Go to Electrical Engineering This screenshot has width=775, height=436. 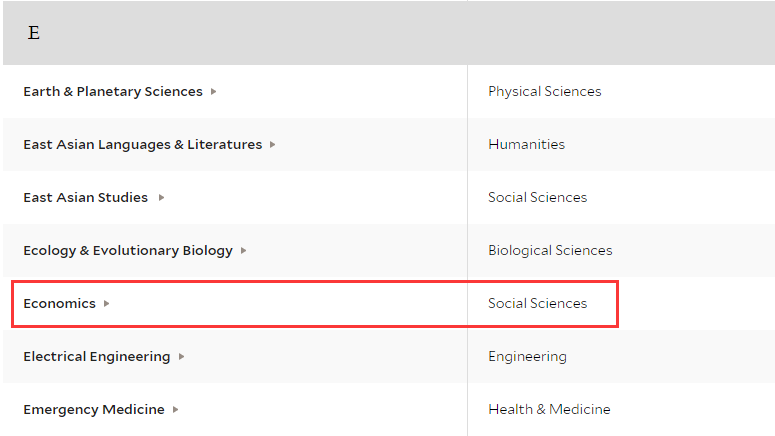coord(96,356)
